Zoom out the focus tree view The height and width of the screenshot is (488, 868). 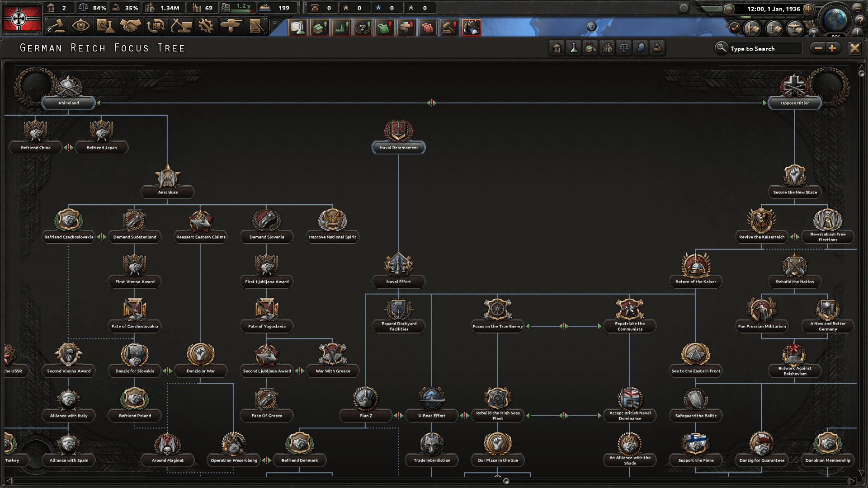(818, 48)
